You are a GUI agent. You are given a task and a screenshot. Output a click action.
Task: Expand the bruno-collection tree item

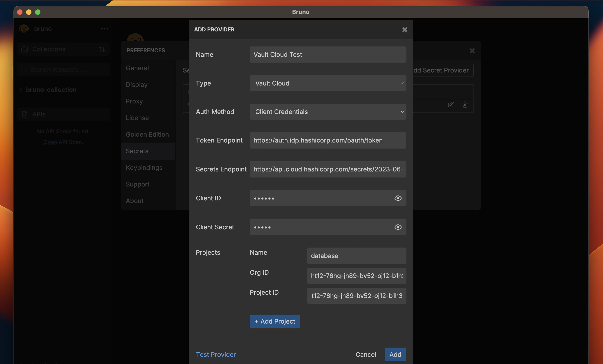pos(21,90)
